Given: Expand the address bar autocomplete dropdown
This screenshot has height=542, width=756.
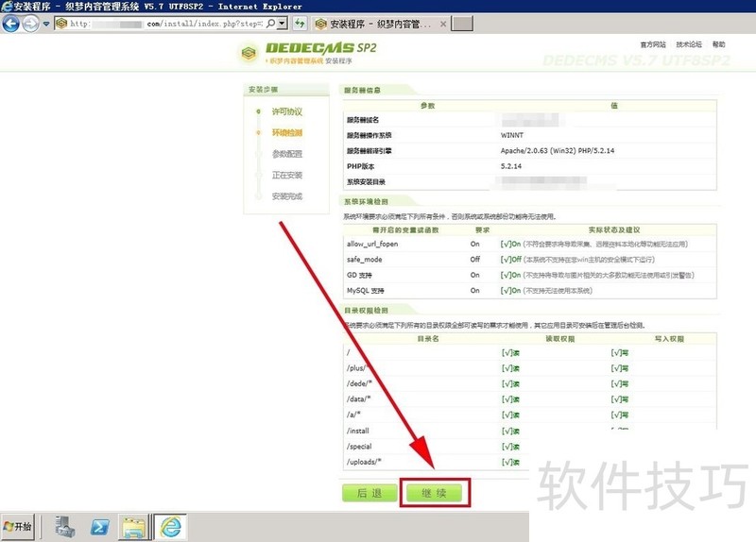Looking at the screenshot, I should pos(283,23).
